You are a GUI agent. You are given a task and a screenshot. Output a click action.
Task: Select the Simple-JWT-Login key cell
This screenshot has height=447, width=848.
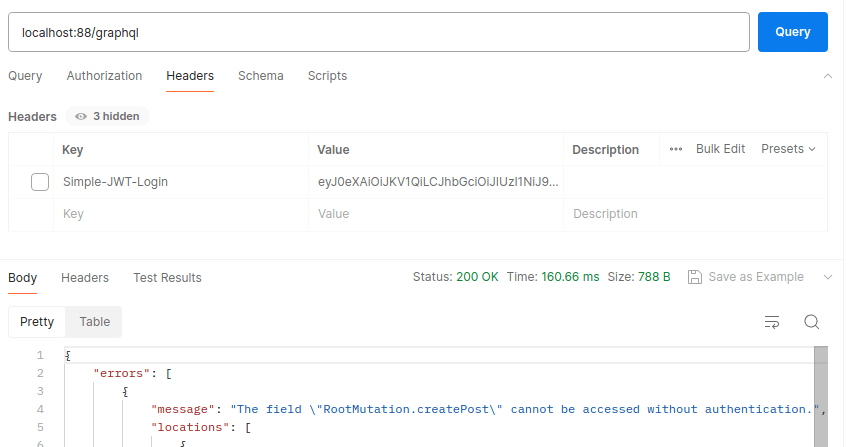coord(181,182)
